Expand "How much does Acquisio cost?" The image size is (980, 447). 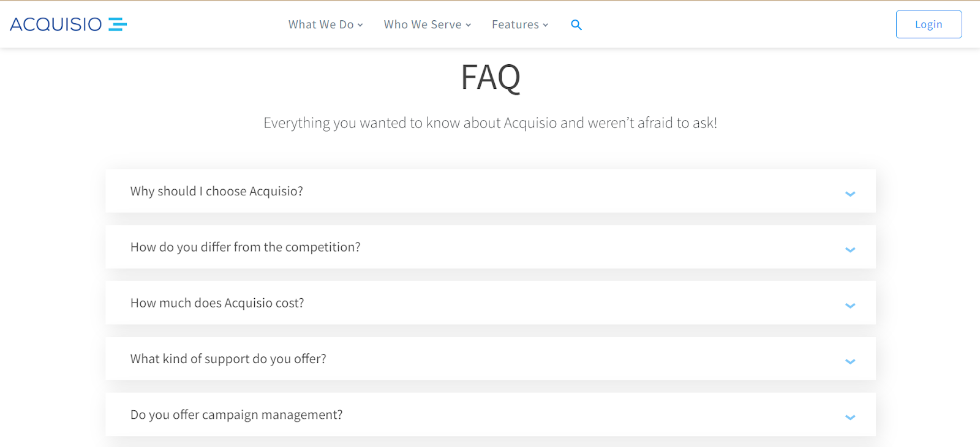(x=850, y=305)
